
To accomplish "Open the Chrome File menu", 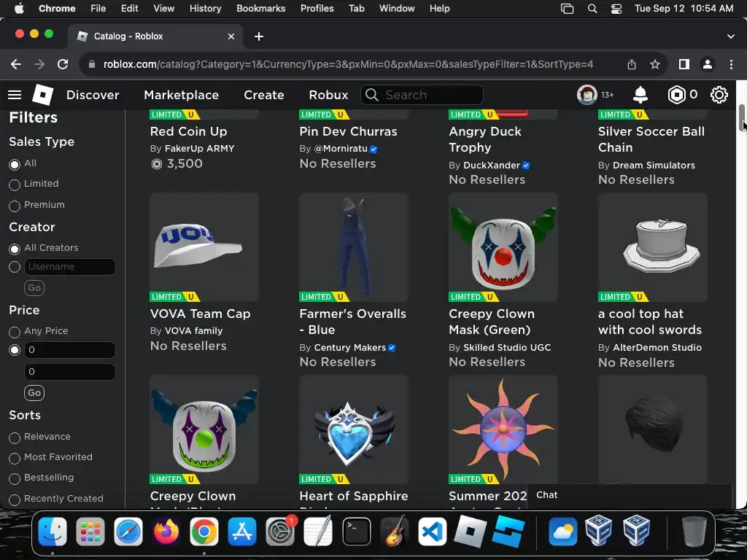I will click(x=98, y=9).
